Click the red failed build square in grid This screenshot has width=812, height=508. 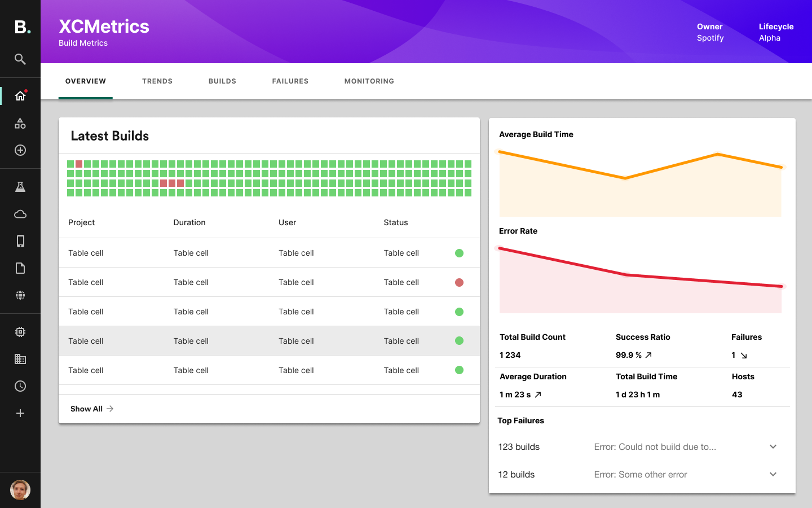[78, 164]
